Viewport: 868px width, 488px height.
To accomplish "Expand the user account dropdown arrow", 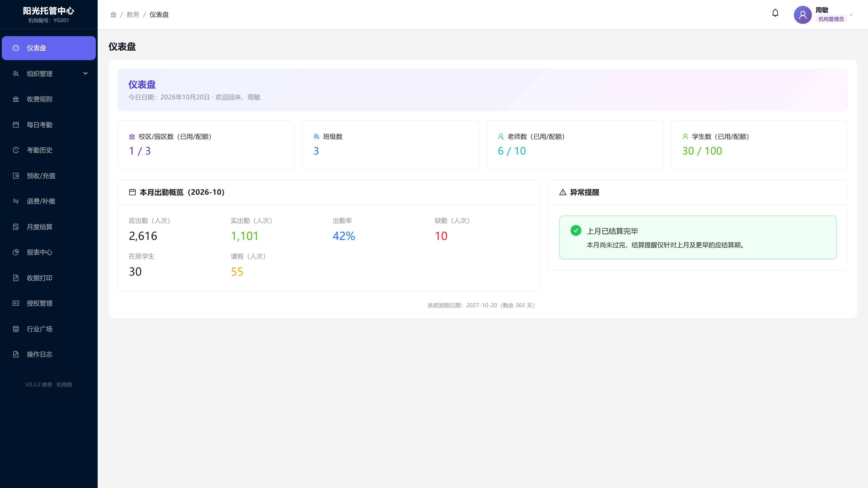I will [x=851, y=15].
